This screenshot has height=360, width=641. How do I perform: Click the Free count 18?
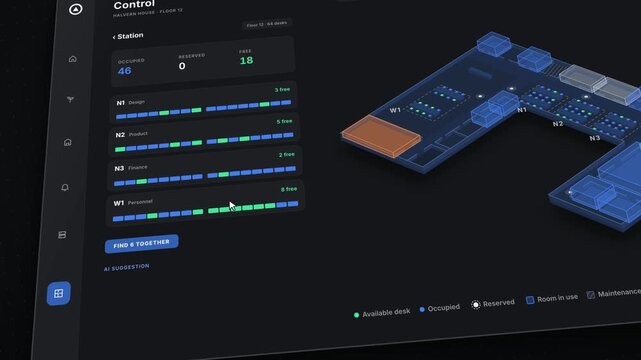click(x=246, y=60)
